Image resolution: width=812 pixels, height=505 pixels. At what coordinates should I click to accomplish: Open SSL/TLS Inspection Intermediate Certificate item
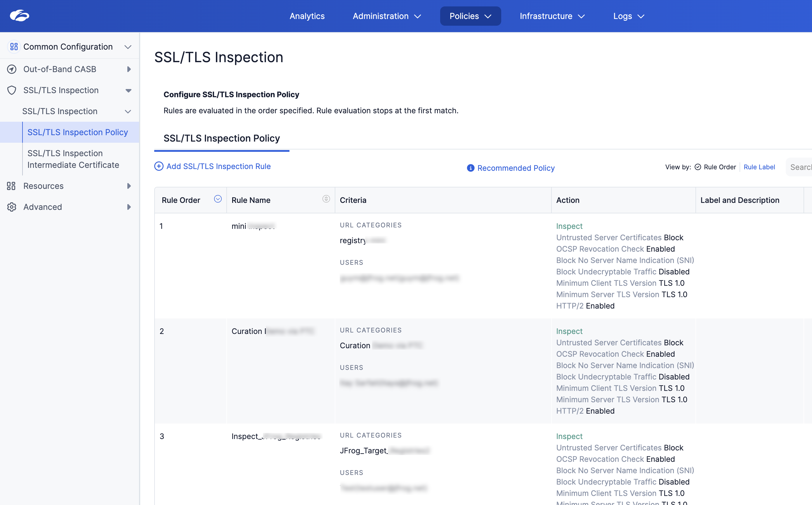coord(73,159)
